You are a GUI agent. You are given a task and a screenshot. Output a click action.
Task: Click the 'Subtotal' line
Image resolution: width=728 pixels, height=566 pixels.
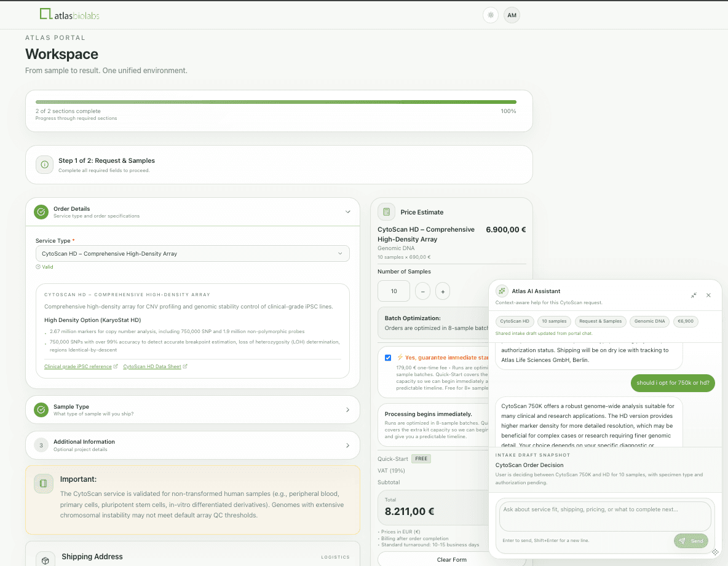coord(389,482)
